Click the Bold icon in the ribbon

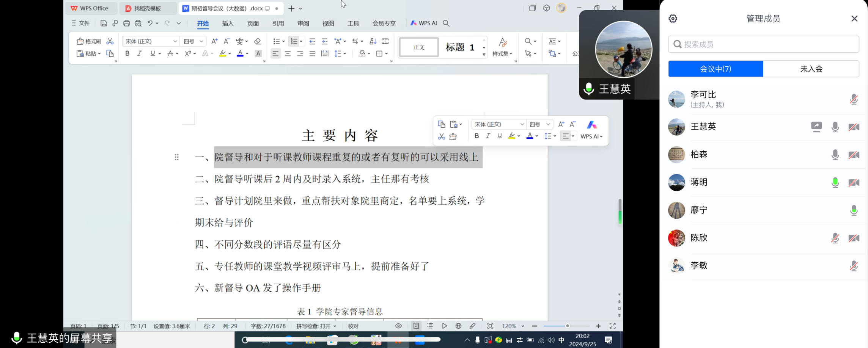tap(127, 53)
